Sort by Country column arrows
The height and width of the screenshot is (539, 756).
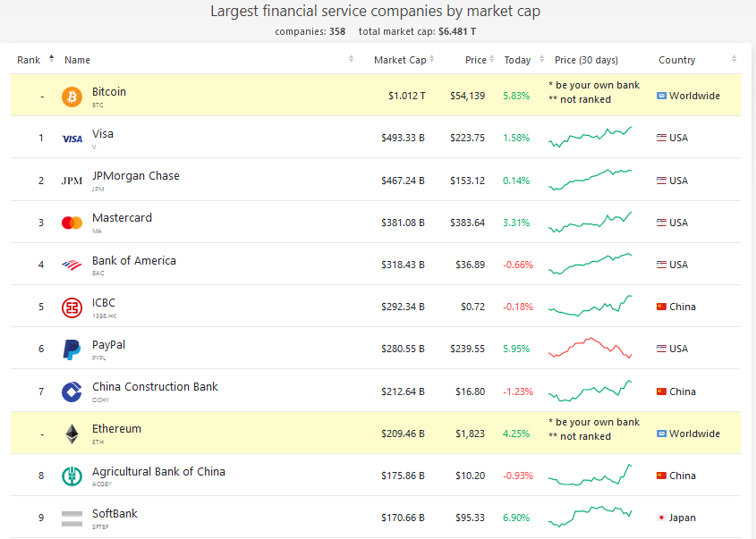[x=734, y=59]
